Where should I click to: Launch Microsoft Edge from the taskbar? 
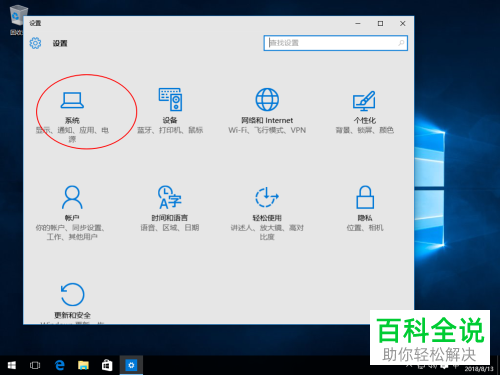tap(60, 365)
